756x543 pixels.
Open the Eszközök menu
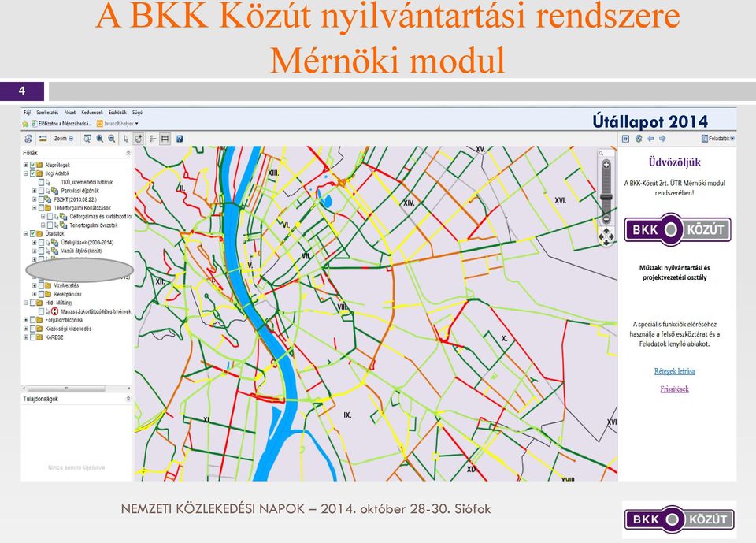pos(117,113)
